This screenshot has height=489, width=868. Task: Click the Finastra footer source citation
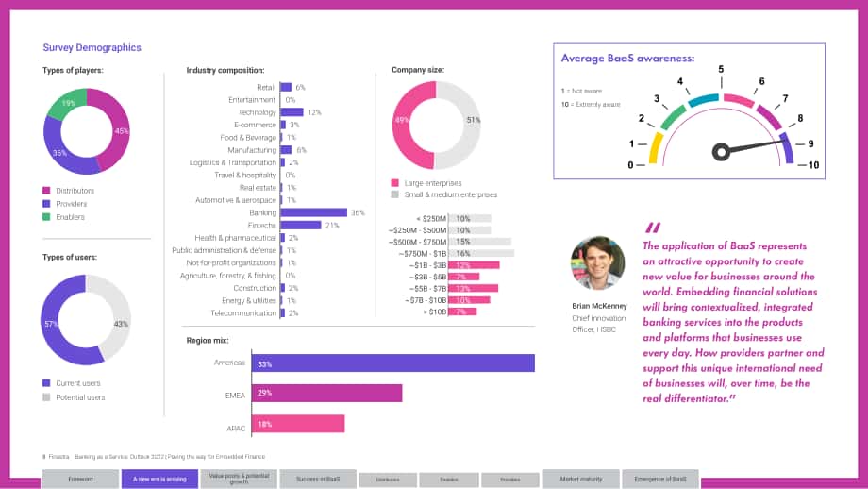154,457
